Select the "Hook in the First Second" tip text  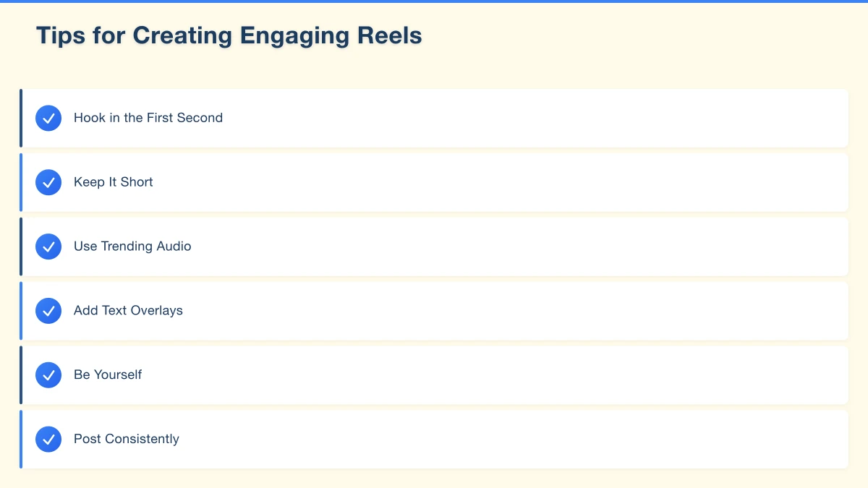(x=148, y=118)
